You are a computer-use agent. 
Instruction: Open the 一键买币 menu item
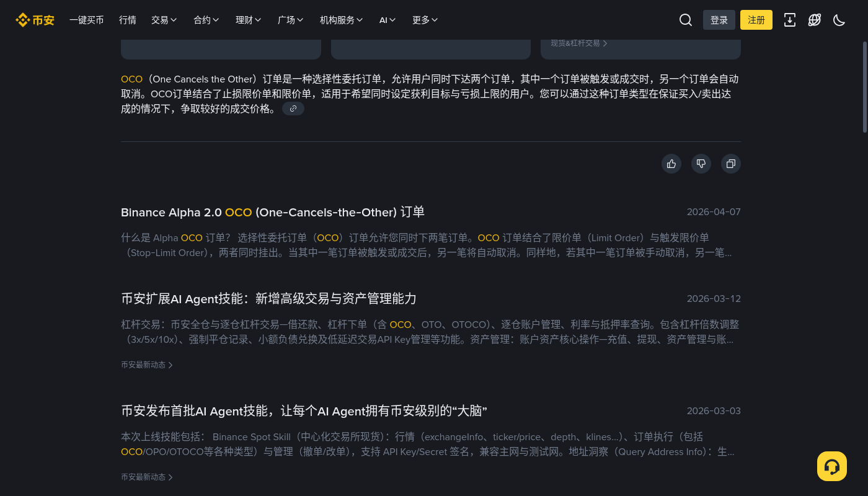coord(87,20)
